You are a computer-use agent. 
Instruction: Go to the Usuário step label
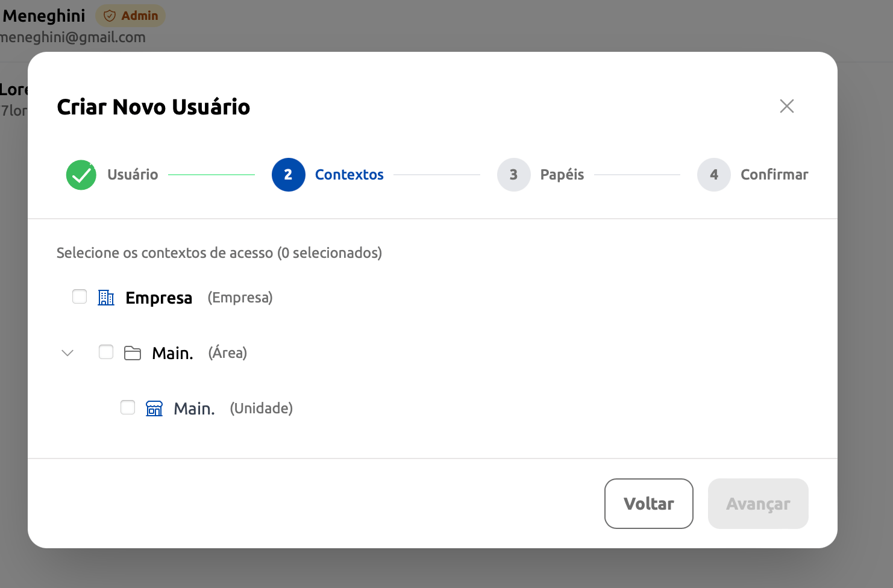[133, 175]
